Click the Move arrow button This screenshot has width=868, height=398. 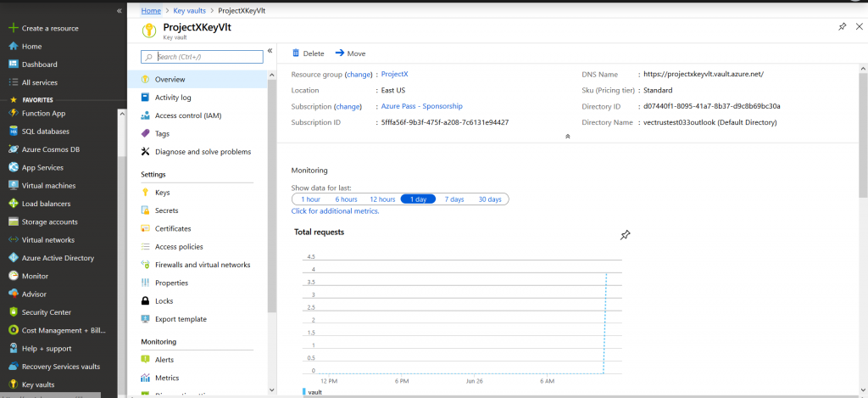pos(350,53)
